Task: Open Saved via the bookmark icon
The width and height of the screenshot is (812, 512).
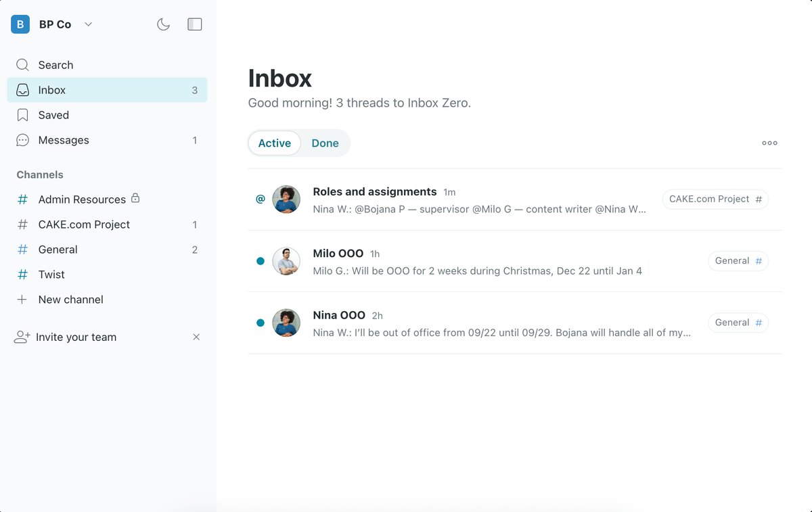Action: pyautogui.click(x=22, y=115)
